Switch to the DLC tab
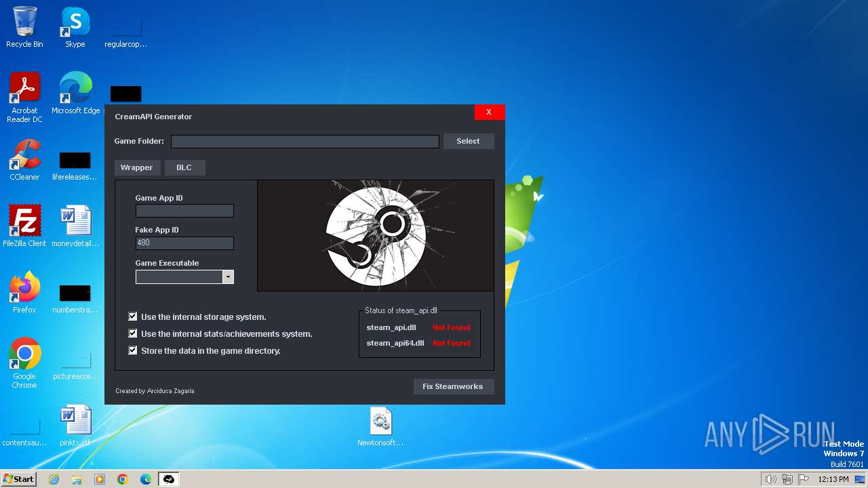868x488 pixels. pyautogui.click(x=184, y=167)
